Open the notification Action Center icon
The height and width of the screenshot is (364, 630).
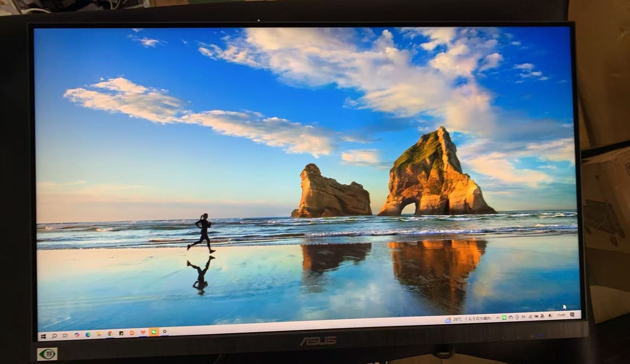pyautogui.click(x=572, y=315)
